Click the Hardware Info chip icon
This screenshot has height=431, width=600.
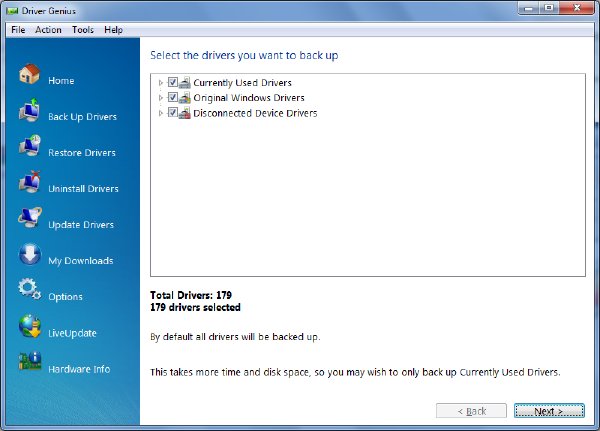tap(29, 361)
